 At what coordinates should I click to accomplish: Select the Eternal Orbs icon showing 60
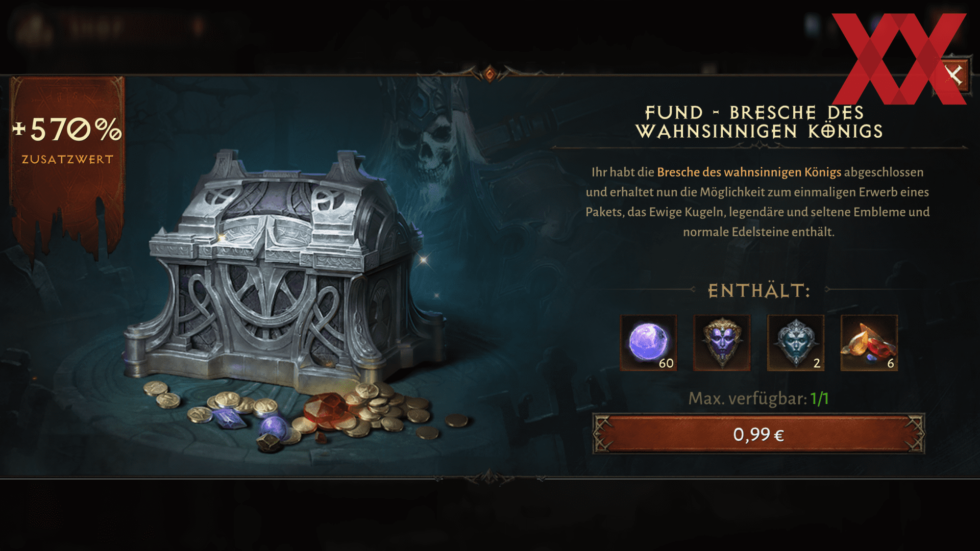click(x=648, y=343)
